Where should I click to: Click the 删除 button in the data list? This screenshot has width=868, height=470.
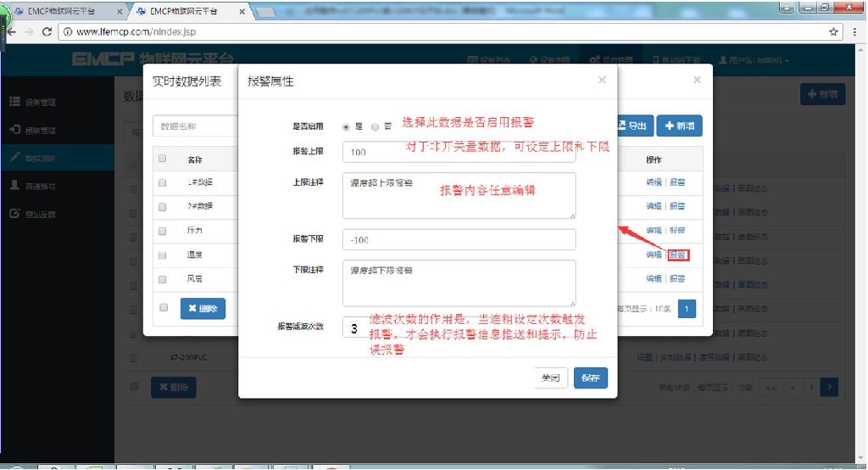(203, 309)
